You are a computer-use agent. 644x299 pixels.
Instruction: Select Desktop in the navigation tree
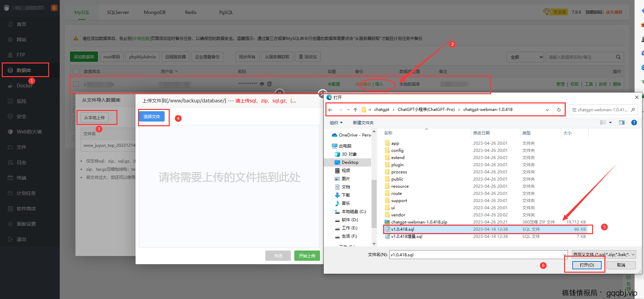(x=350, y=162)
